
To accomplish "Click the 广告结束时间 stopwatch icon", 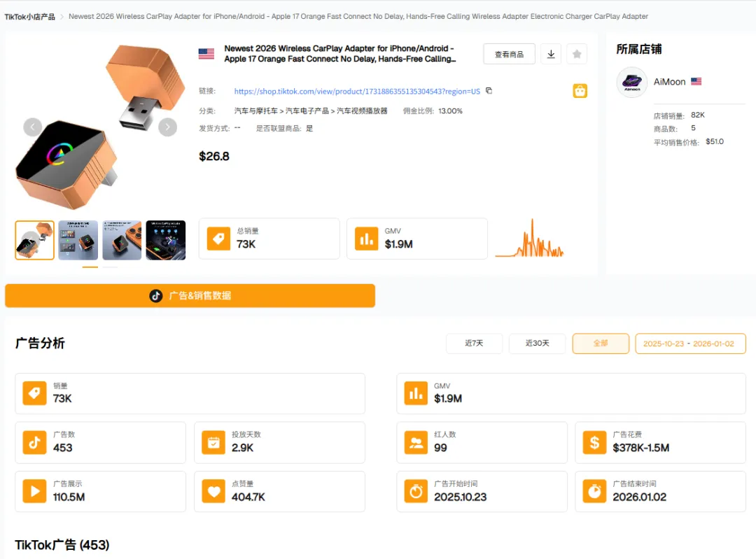I will click(594, 492).
